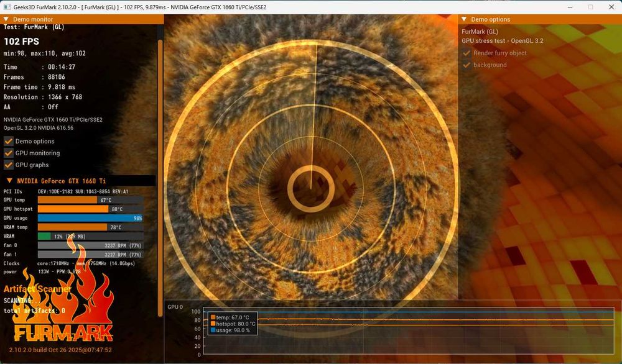This screenshot has height=364, width=622.
Task: Click the 'GPU stress test - OpenGL 3.2' text
Action: click(x=503, y=41)
